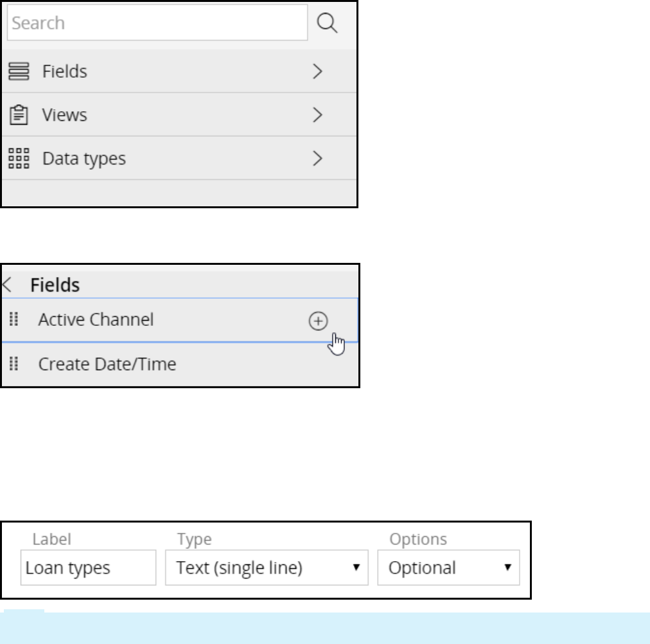
Task: Select the Create Date/Time field row
Action: 107,364
